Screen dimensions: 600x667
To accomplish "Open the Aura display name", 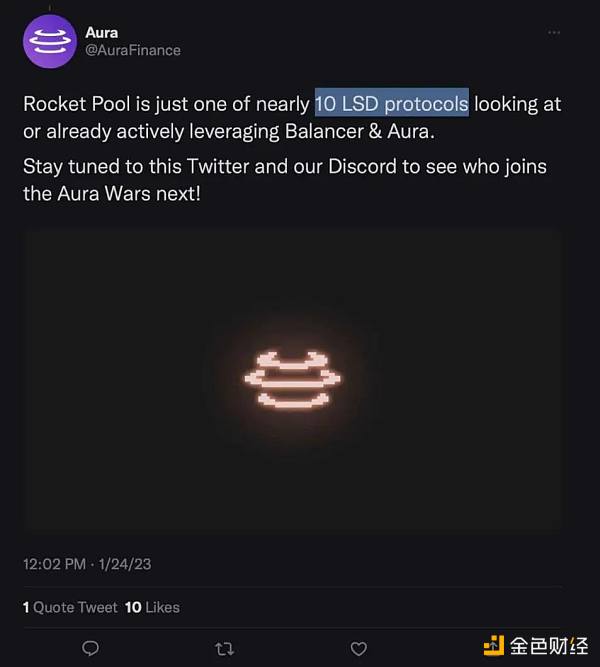I will pyautogui.click(x=101, y=33).
